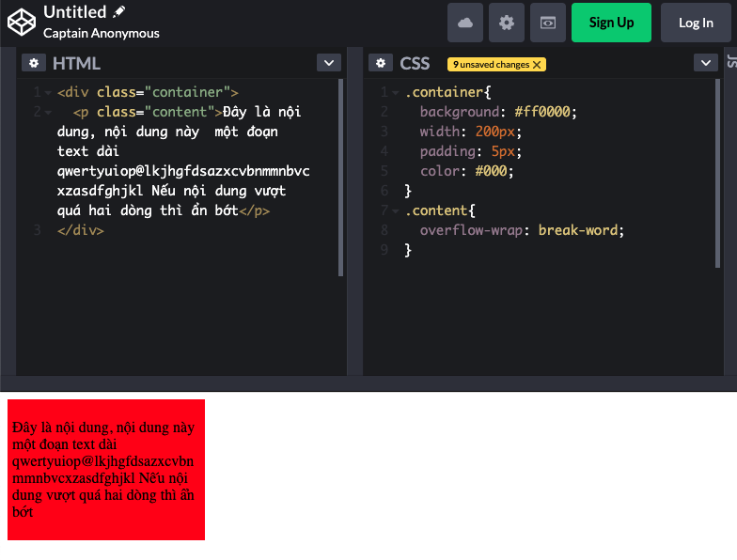Viewport: 737px width, 560px height.
Task: Click the Log In button
Action: pyautogui.click(x=696, y=23)
